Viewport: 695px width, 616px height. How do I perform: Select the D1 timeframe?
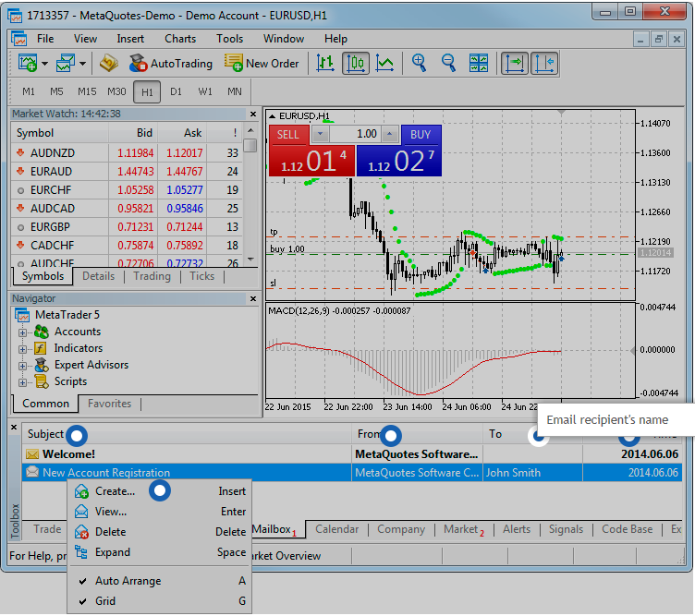[x=176, y=91]
